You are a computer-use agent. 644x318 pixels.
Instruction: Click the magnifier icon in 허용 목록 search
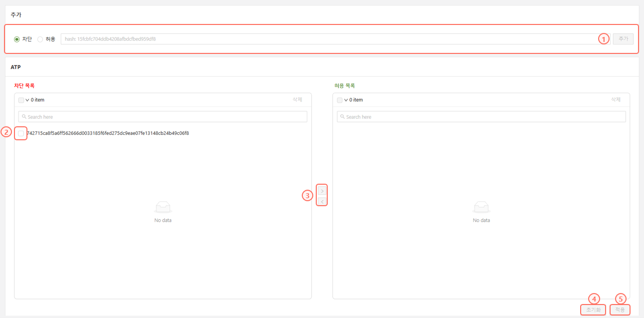tap(342, 117)
